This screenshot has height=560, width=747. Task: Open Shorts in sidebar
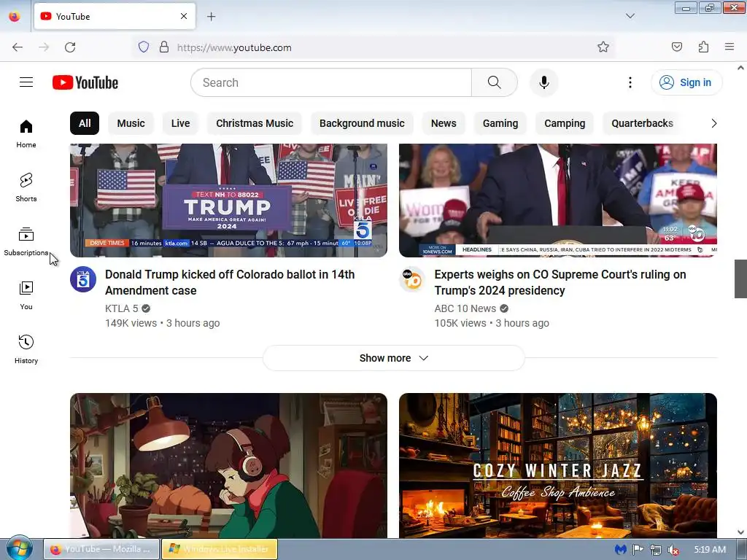[x=26, y=187]
